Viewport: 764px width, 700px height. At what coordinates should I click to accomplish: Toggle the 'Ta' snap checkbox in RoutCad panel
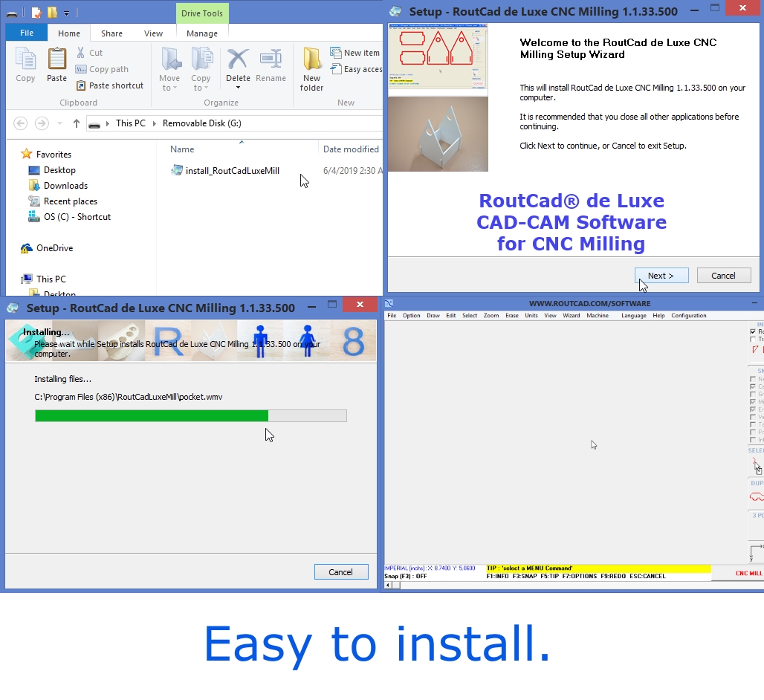(x=753, y=425)
